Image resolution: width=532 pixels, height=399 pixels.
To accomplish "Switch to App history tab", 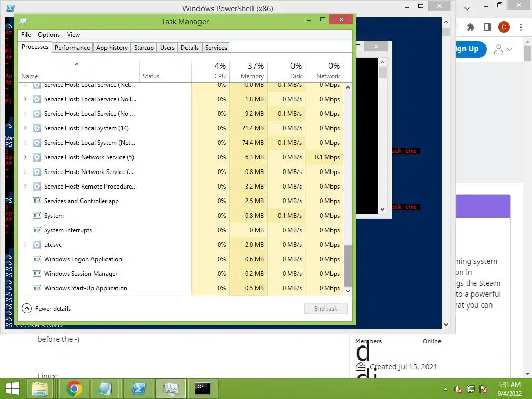I will tap(112, 47).
